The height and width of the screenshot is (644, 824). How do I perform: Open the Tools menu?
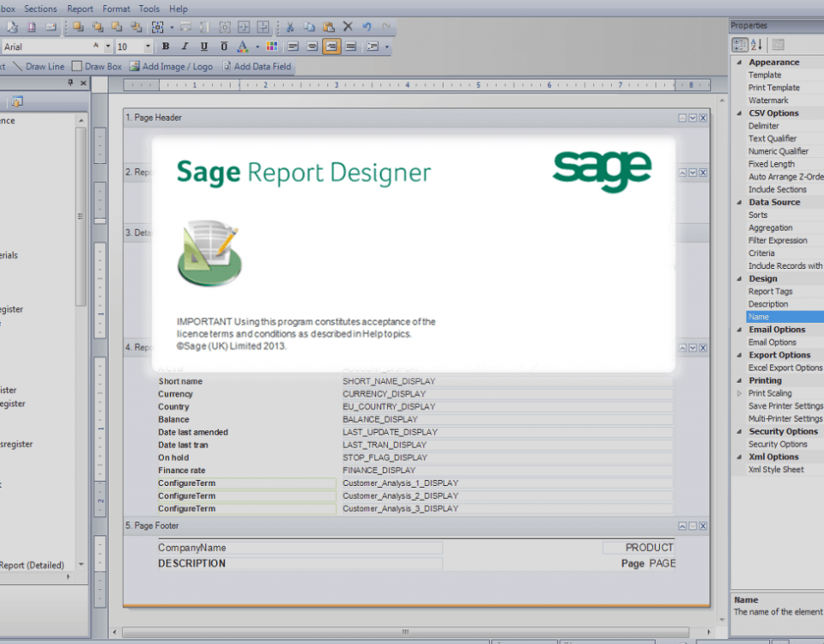[x=149, y=9]
